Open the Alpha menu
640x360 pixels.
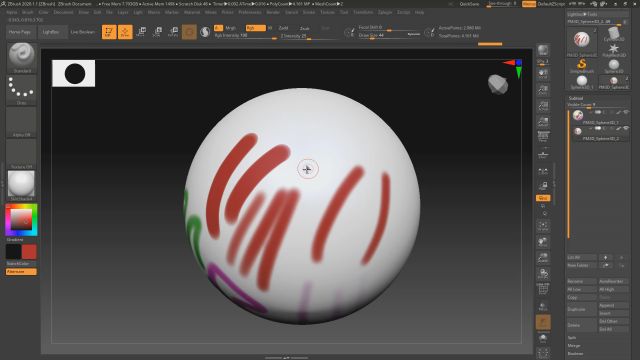click(11, 12)
